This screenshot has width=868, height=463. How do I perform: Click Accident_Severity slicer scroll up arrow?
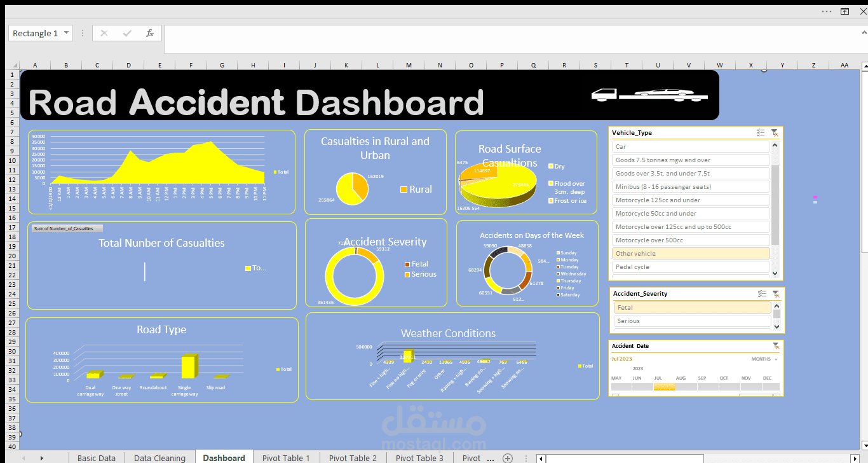tap(776, 306)
